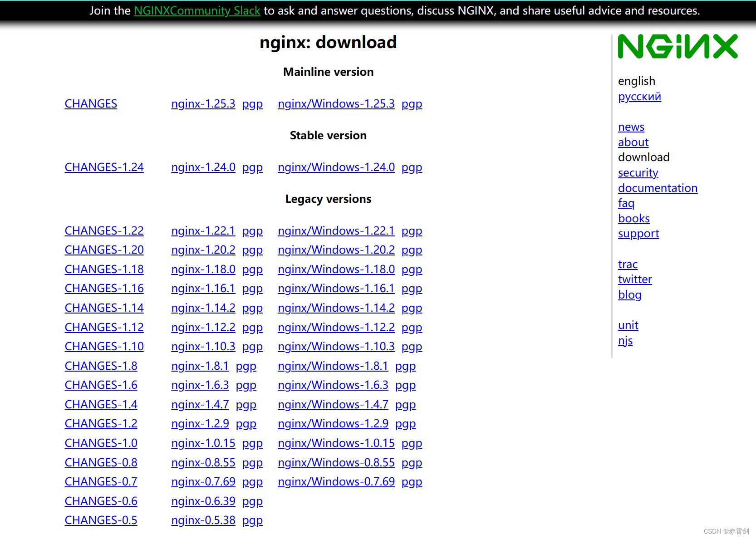Visit the nginx twitter link

[634, 279]
